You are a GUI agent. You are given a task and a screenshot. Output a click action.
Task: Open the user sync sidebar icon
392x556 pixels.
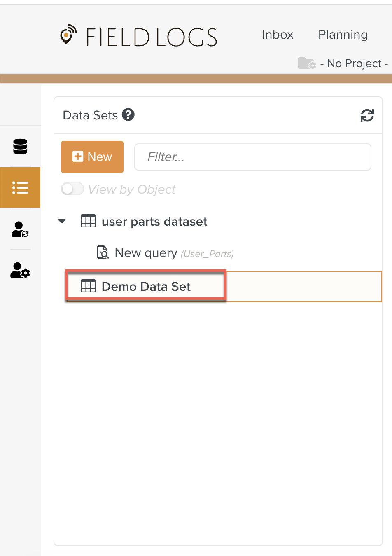(x=20, y=229)
